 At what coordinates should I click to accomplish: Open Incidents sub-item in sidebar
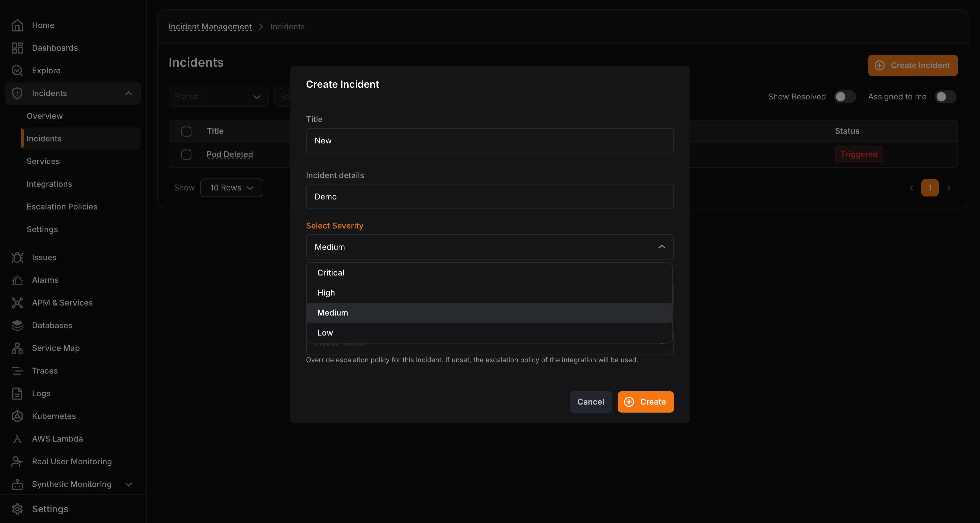point(81,138)
